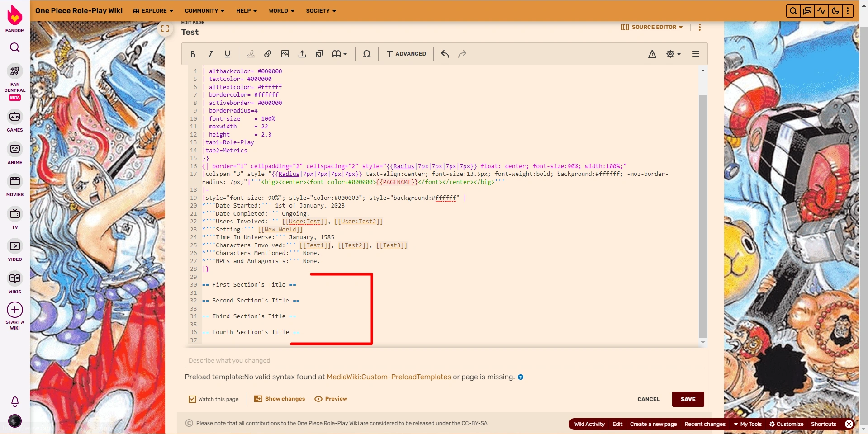This screenshot has width=868, height=434.
Task: Insert signature using the toolbar icon
Action: [250, 54]
